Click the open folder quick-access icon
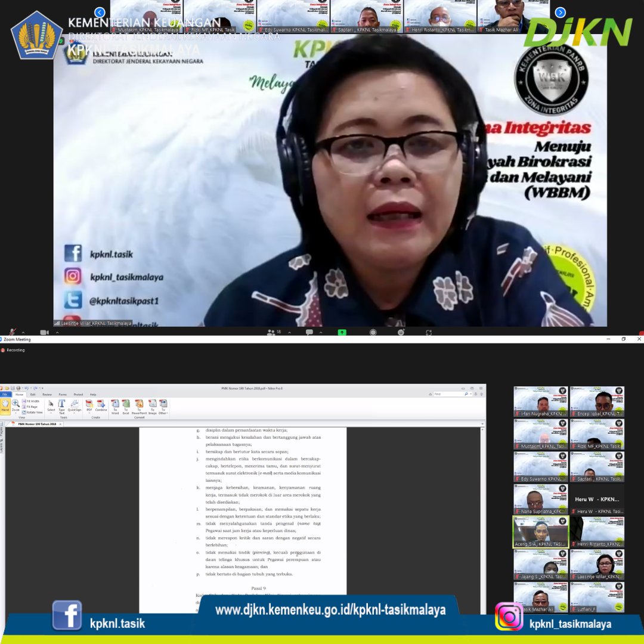Image resolution: width=644 pixels, height=644 pixels. (x=7, y=388)
